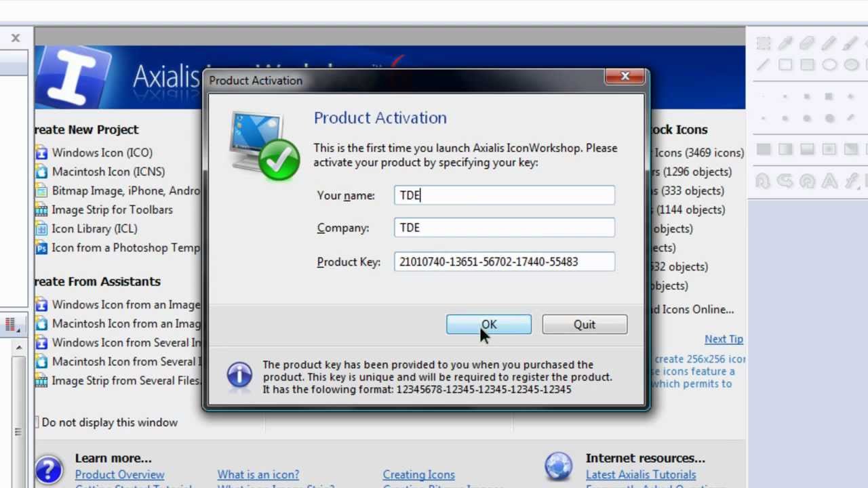Select the Ellipse drawing tool

(829, 65)
